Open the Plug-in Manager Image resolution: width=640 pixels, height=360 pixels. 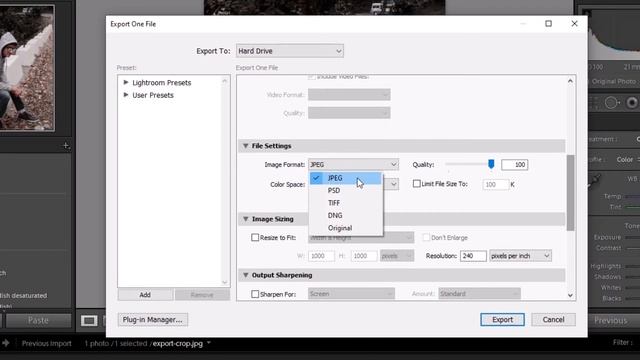pyautogui.click(x=153, y=320)
